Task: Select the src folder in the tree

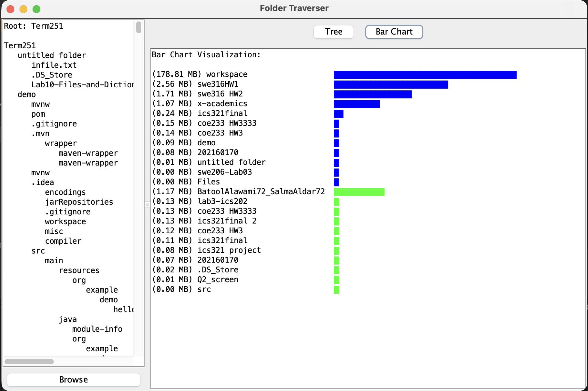Action: point(38,251)
